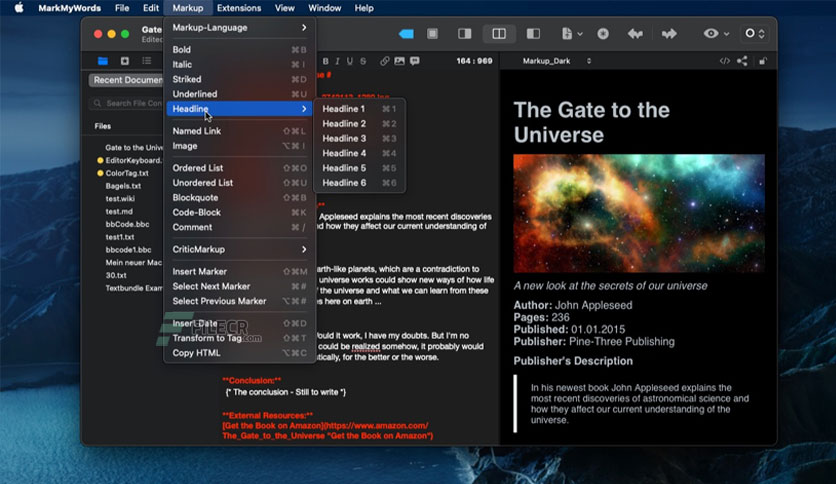The image size is (836, 484).
Task: Open the Window menu in menu bar
Action: click(324, 8)
